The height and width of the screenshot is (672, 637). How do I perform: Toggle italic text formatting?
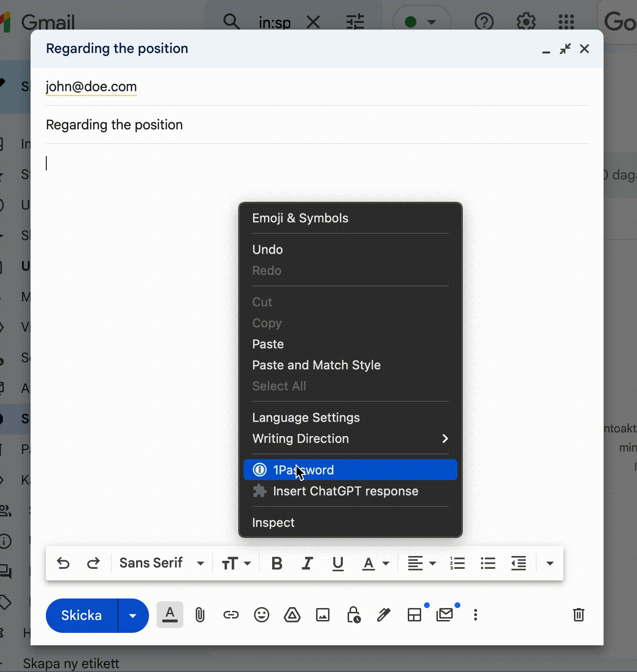307,563
